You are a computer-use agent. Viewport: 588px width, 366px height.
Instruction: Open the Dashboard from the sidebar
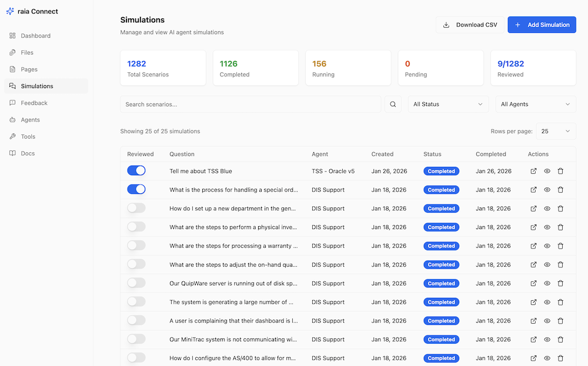[35, 35]
